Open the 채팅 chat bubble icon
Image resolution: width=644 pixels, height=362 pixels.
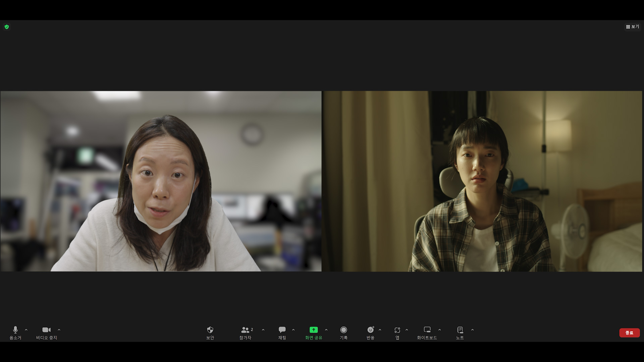282,330
